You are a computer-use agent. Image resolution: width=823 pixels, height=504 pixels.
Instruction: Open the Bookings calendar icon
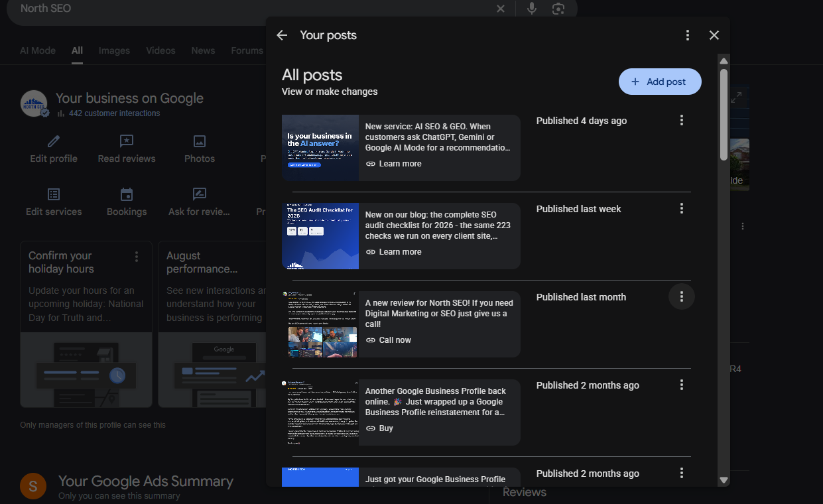127,194
